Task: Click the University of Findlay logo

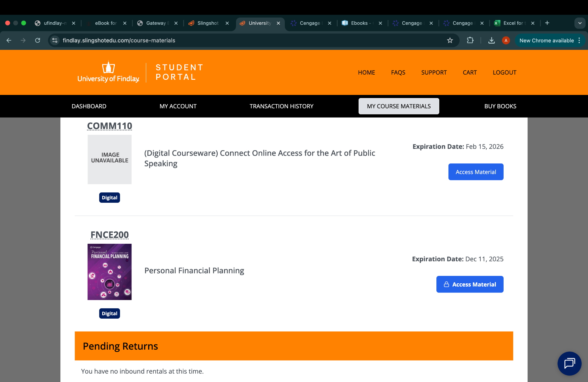Action: [x=109, y=72]
